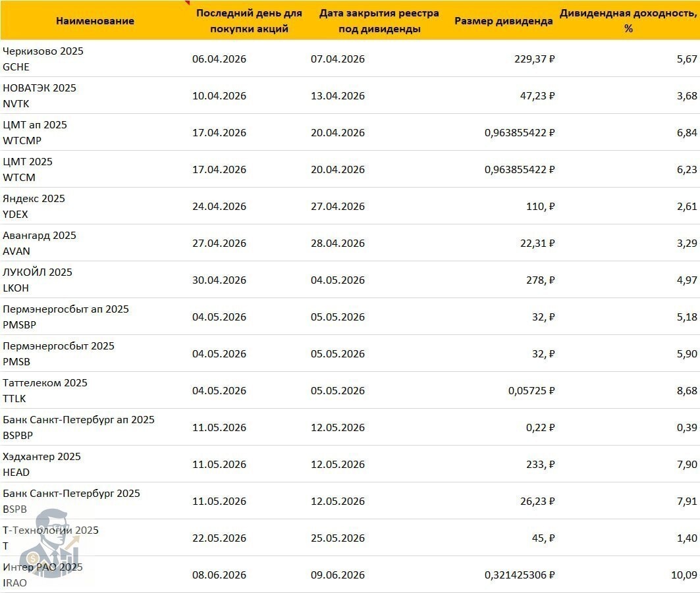
Task: Click the dividend amount 0,05725 ₽
Action: 531,391
